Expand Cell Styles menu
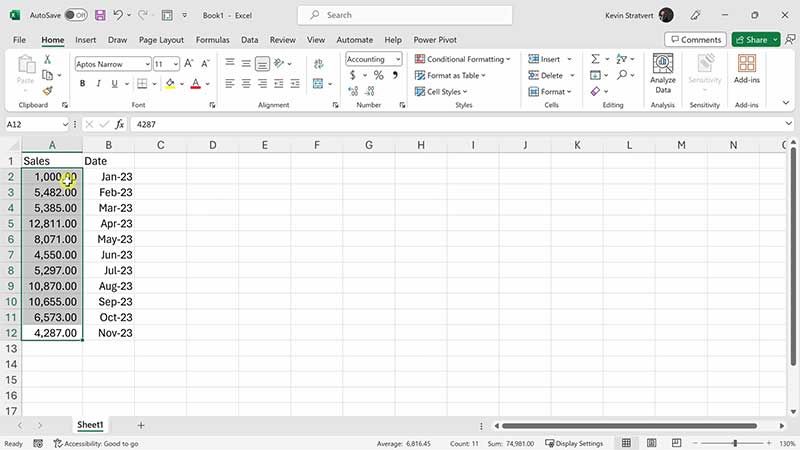 pyautogui.click(x=441, y=91)
